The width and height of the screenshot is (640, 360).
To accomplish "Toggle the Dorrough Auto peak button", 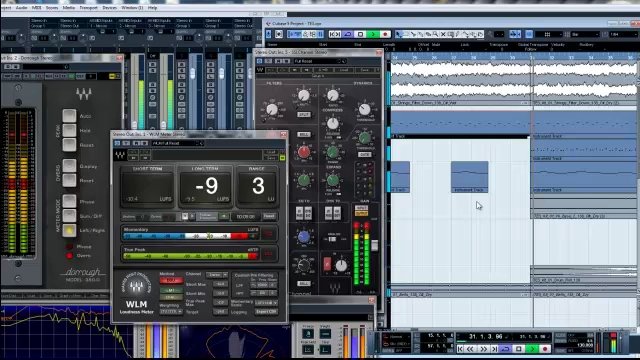I will click(69, 116).
